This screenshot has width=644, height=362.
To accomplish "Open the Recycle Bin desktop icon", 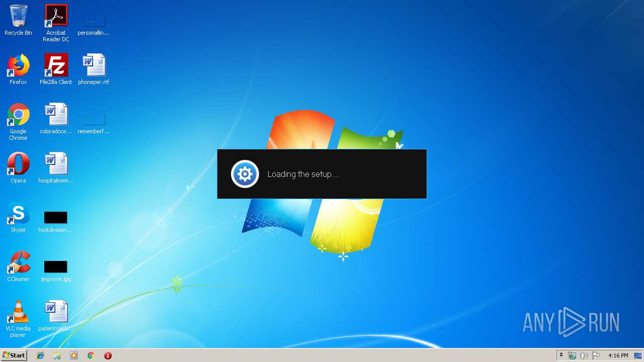I will [18, 20].
